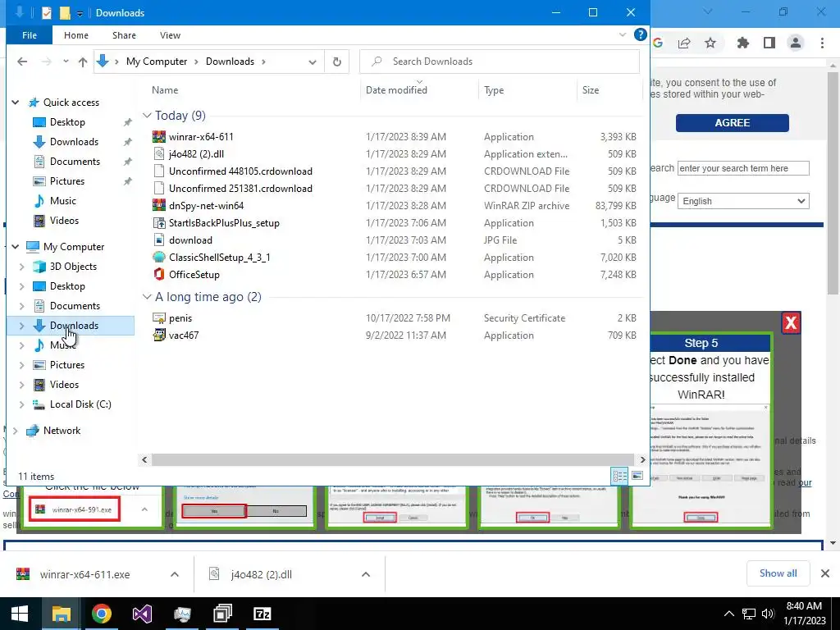
Task: Click the Back arrow in Explorer
Action: (22, 62)
